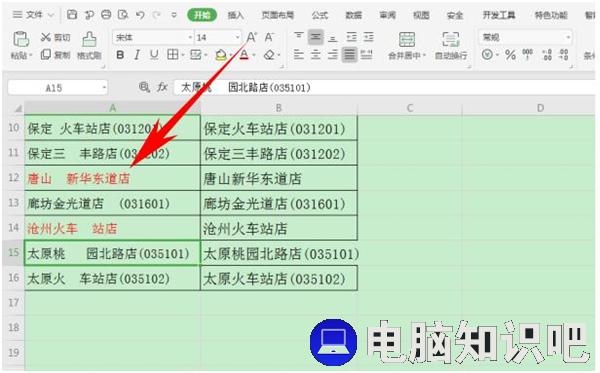This screenshot has height=373, width=600.
Task: Open the font size 14 dropdown
Action: (237, 37)
